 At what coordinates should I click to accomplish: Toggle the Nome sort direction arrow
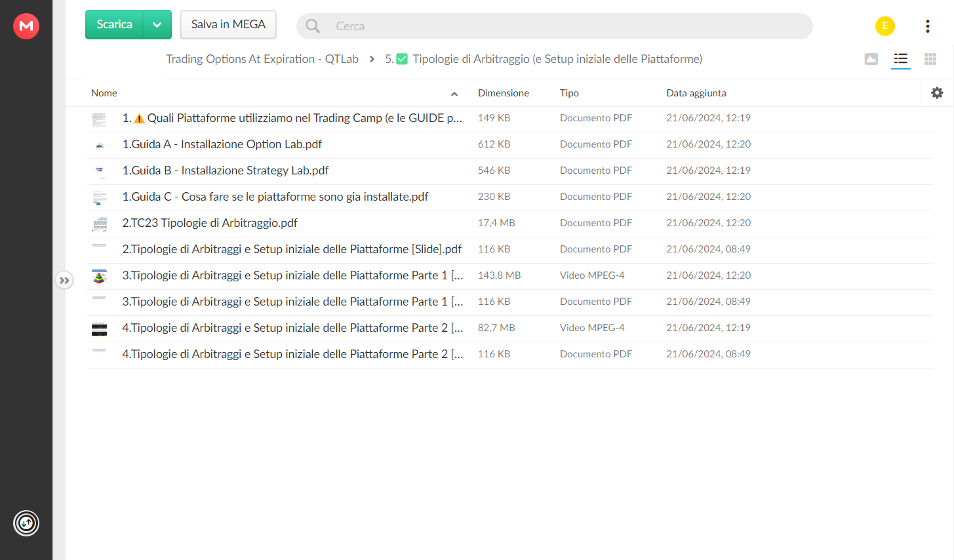454,94
